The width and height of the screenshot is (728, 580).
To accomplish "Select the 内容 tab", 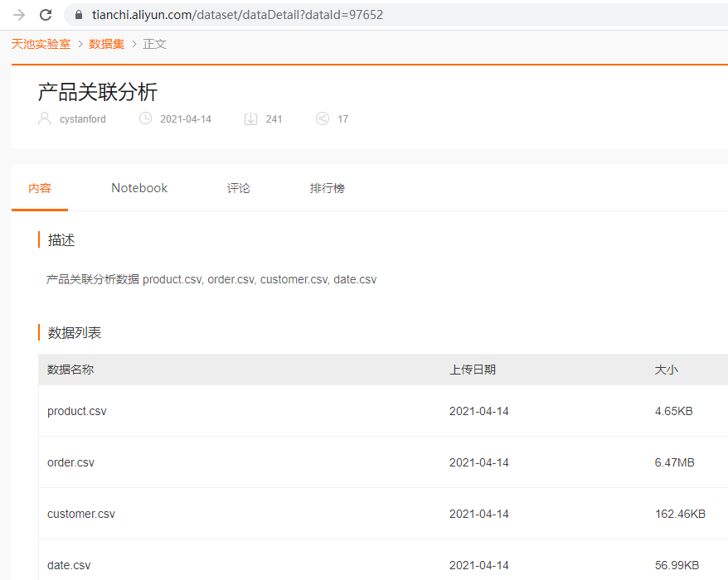I will pos(40,188).
